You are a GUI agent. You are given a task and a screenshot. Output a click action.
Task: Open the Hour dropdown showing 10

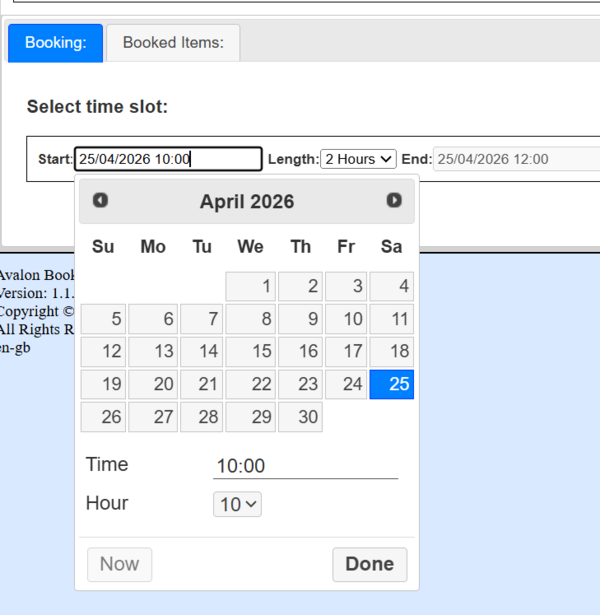[x=237, y=505]
